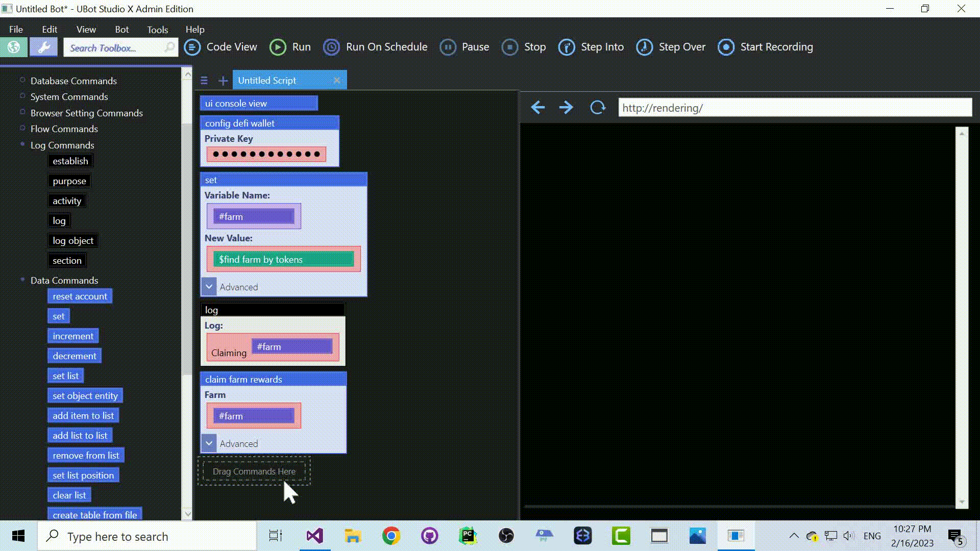Viewport: 980px width, 551px height.
Task: Open GitHub Desktop from the taskbar
Action: 429,536
